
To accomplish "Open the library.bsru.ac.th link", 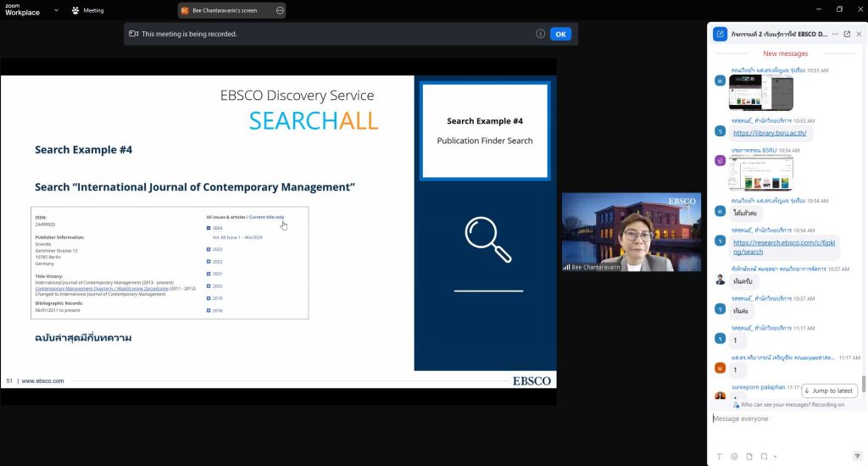I will [770, 133].
